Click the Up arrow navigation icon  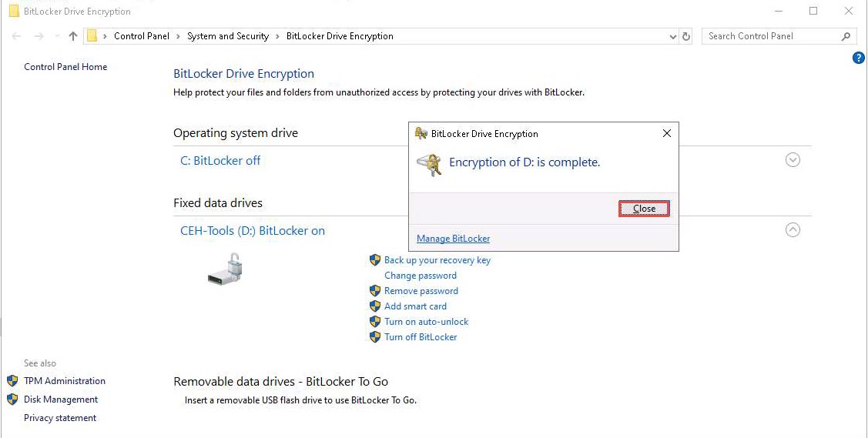coord(73,36)
